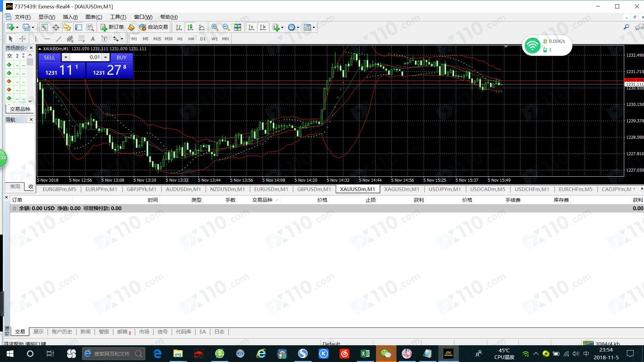This screenshot has height=362, width=644.
Task: Open the periodicity clock dropdown
Action: (298, 27)
